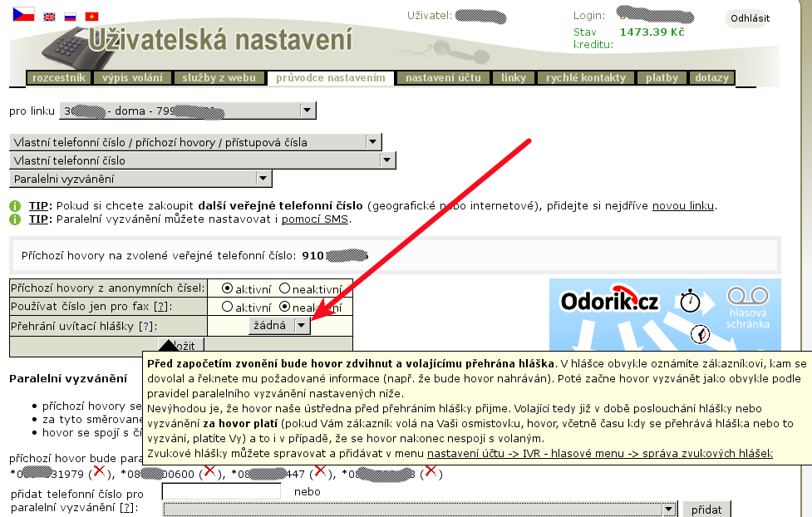This screenshot has width=812, height=517.
Task: Switch language to Czech flag icon
Action: coord(23,14)
